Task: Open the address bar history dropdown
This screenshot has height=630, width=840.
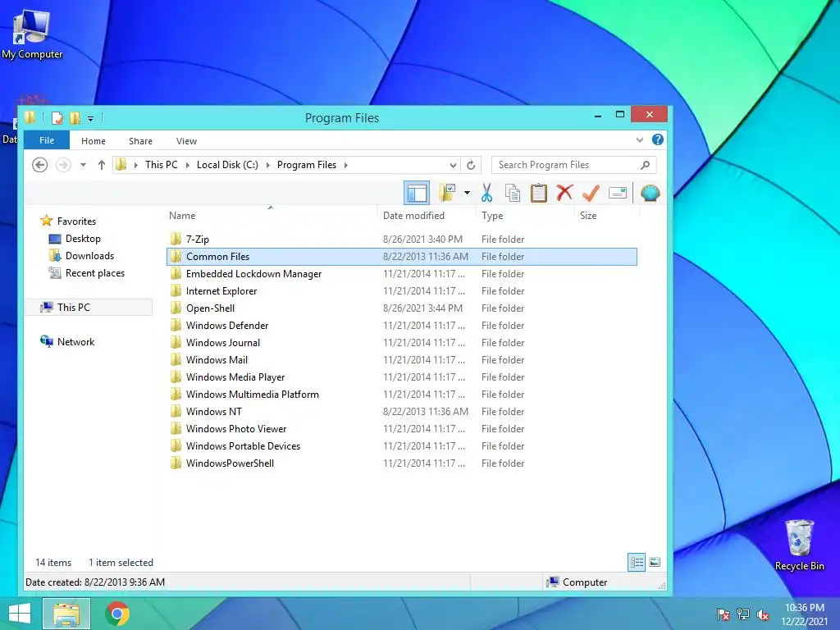Action: coord(453,165)
